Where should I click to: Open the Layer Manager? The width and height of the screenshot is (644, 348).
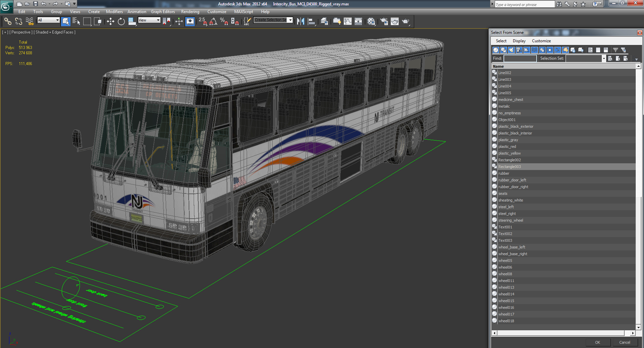click(324, 21)
